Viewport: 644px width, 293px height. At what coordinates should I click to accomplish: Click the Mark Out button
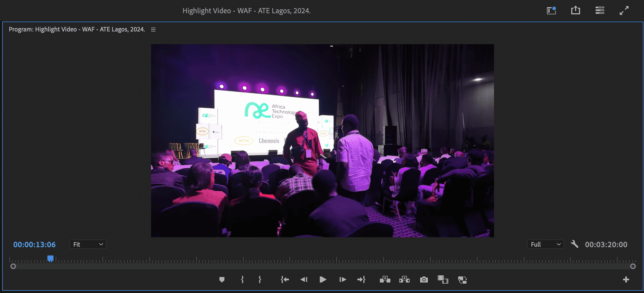260,280
